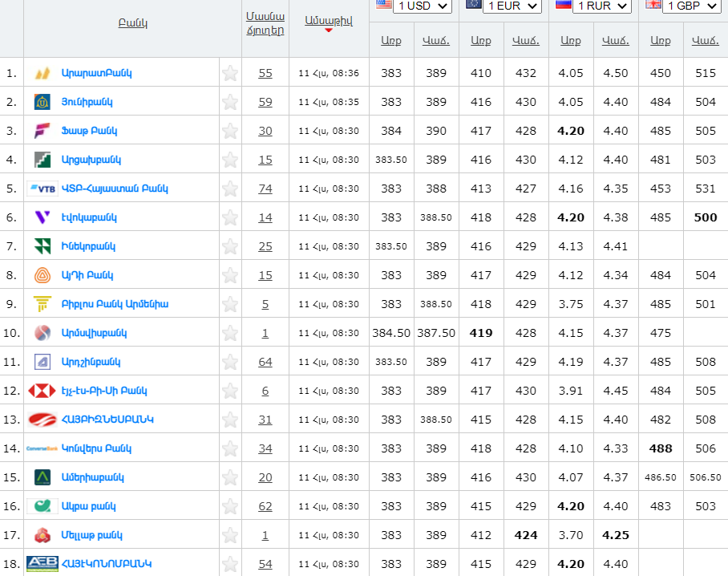This screenshot has width=728, height=576.
Task: Click the Մելլաթ բանկ logo icon
Action: coord(42,535)
